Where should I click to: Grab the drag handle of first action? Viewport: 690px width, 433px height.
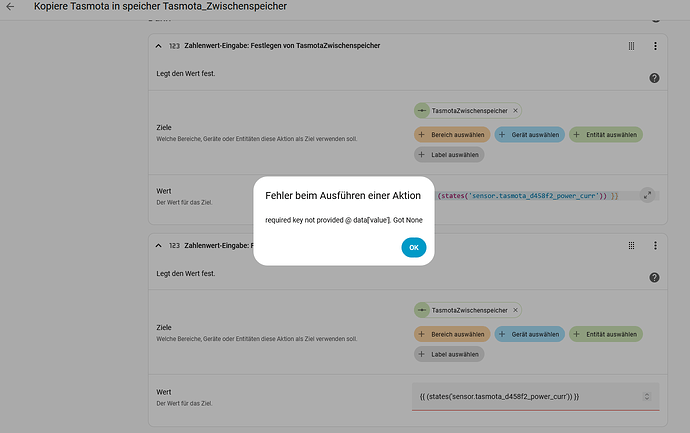coord(631,46)
